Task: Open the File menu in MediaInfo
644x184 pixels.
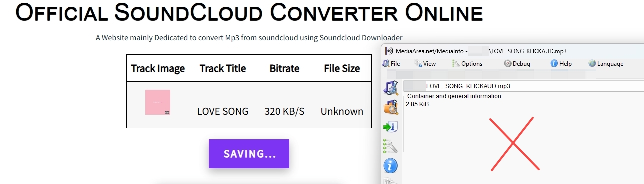Action: 391,64
